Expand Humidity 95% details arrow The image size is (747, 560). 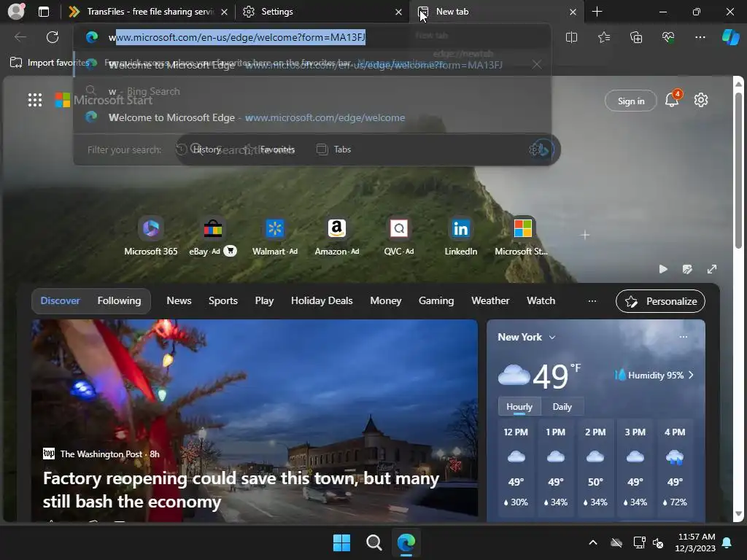coord(692,376)
